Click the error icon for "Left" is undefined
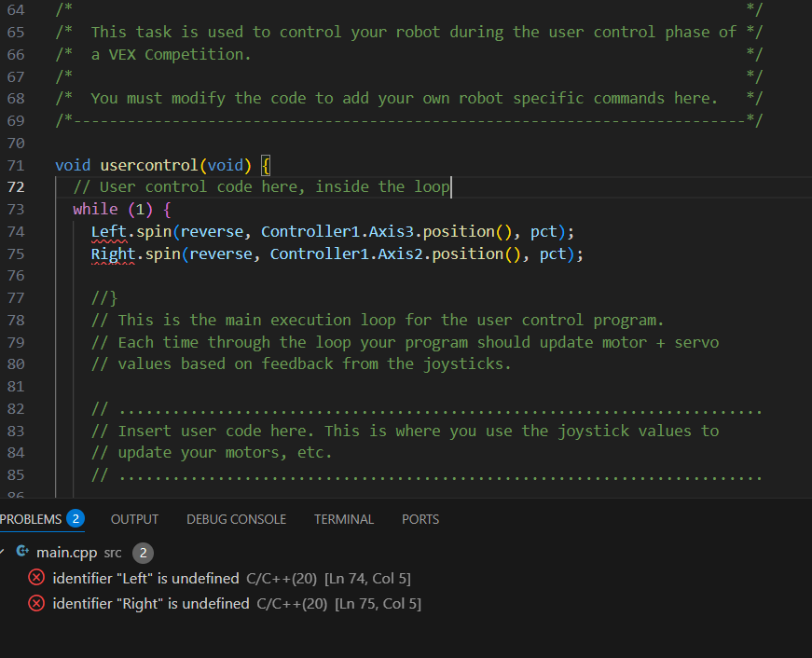This screenshot has height=658, width=812. pyautogui.click(x=36, y=577)
